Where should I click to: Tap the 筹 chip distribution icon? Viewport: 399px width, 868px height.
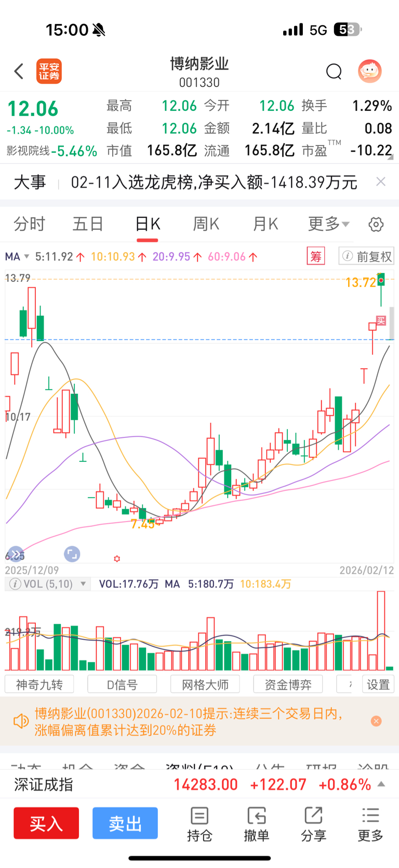(316, 256)
